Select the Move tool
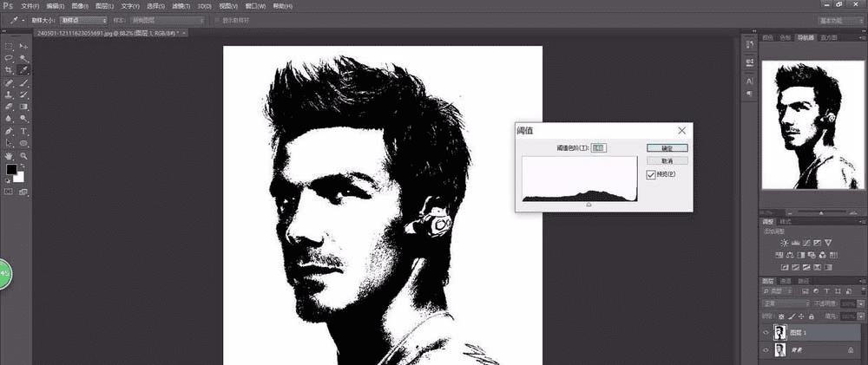868x365 pixels. 23,47
